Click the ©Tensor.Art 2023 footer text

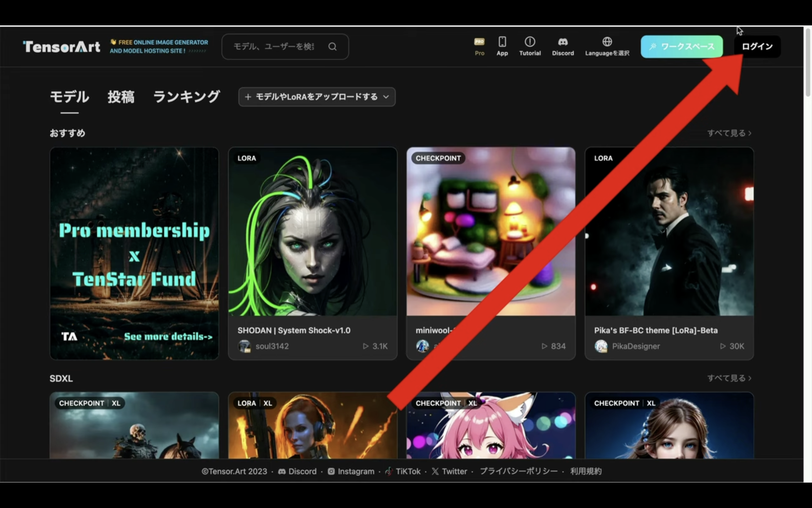click(234, 471)
